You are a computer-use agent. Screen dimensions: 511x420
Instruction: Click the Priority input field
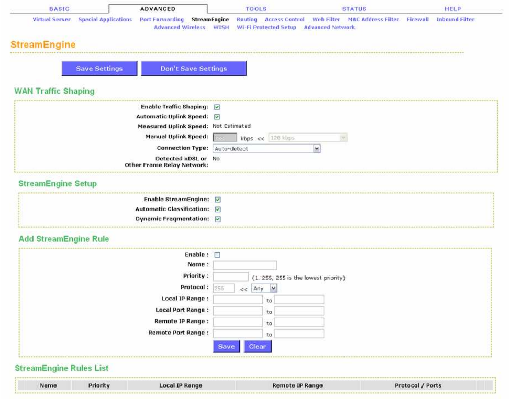pyautogui.click(x=231, y=277)
